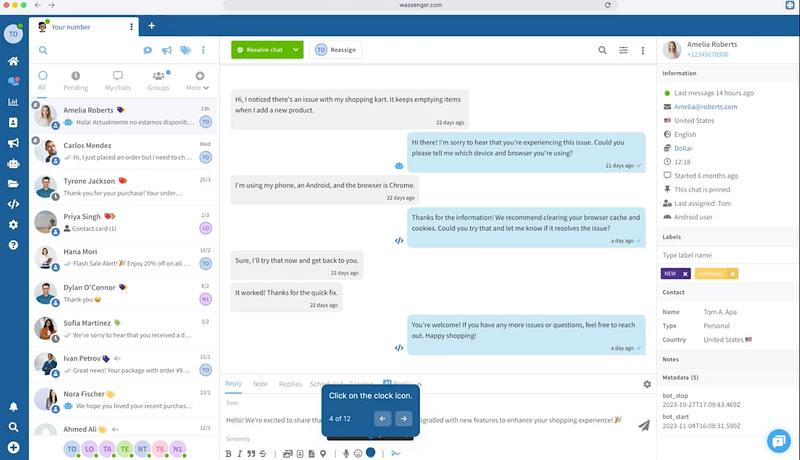This screenshot has height=460, width=800.
Task: Switch to the Note tab in composer
Action: [260, 384]
